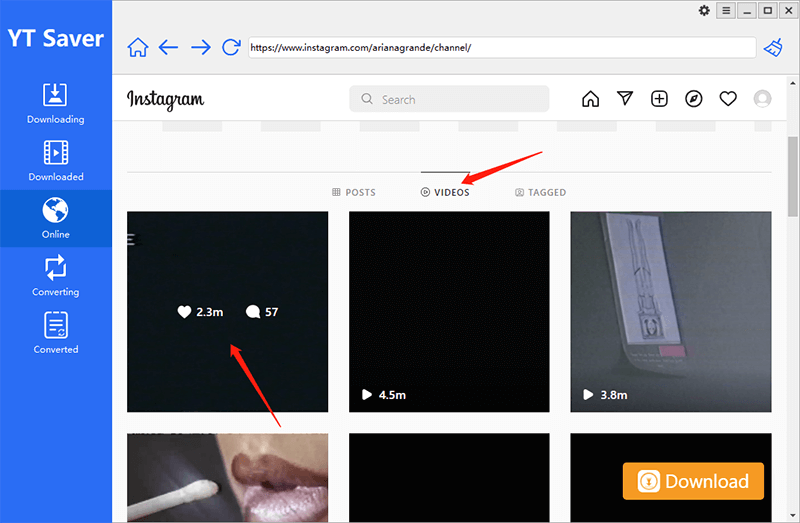The image size is (800, 523).
Task: Switch to the TAGGED tab
Action: pyautogui.click(x=540, y=192)
